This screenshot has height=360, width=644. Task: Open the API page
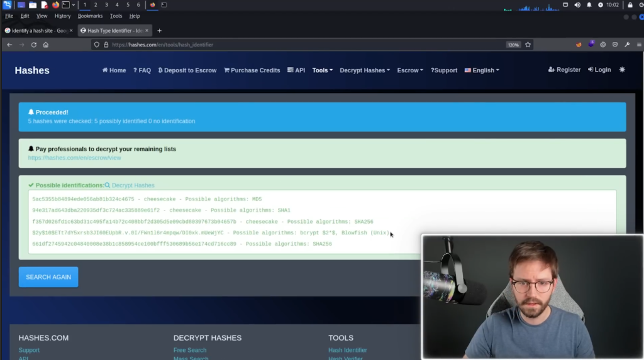coord(296,70)
